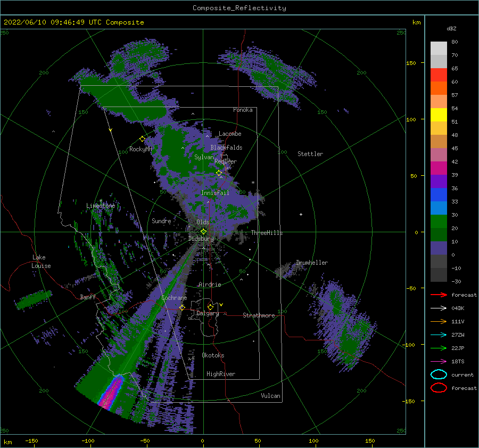Click the Blackfalds city label
Image resolution: width=479 pixels, height=448 pixels.
(226, 148)
